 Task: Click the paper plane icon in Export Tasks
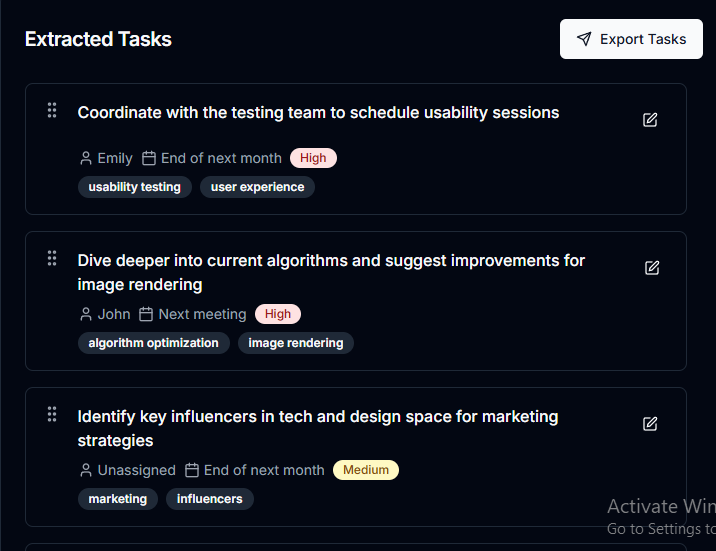[x=584, y=39]
